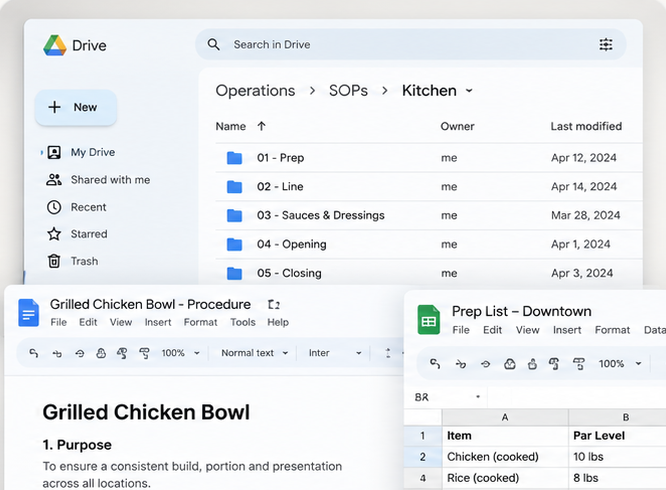Click the Prep List – Downtown title
666x490 pixels.
pyautogui.click(x=521, y=311)
